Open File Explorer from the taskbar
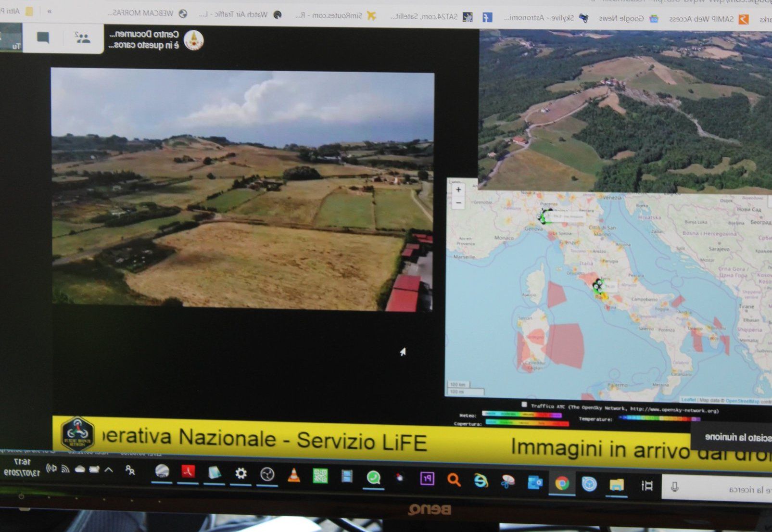The height and width of the screenshot is (532, 772). coord(616,485)
